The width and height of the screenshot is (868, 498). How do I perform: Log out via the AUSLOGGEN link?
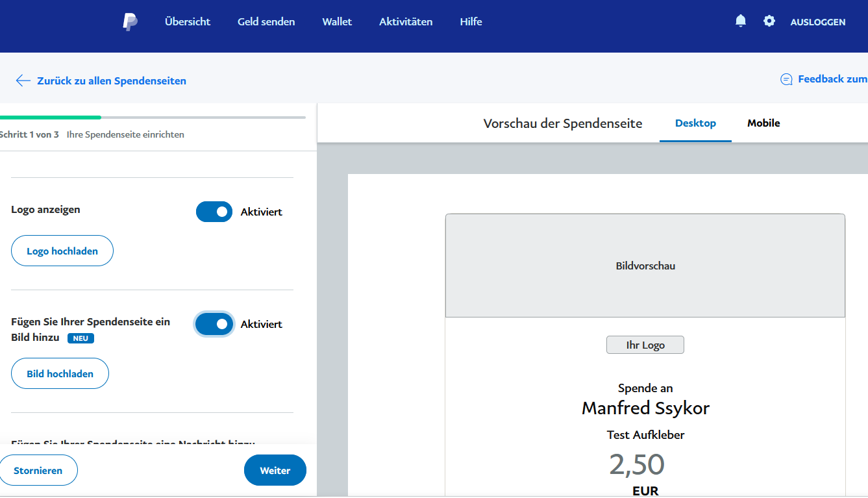pyautogui.click(x=817, y=22)
